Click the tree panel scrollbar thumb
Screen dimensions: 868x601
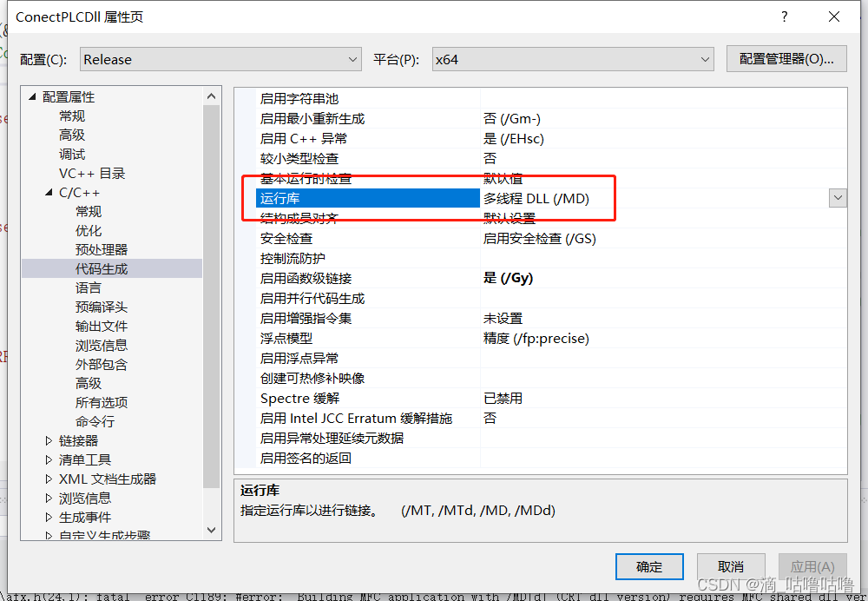[211, 296]
